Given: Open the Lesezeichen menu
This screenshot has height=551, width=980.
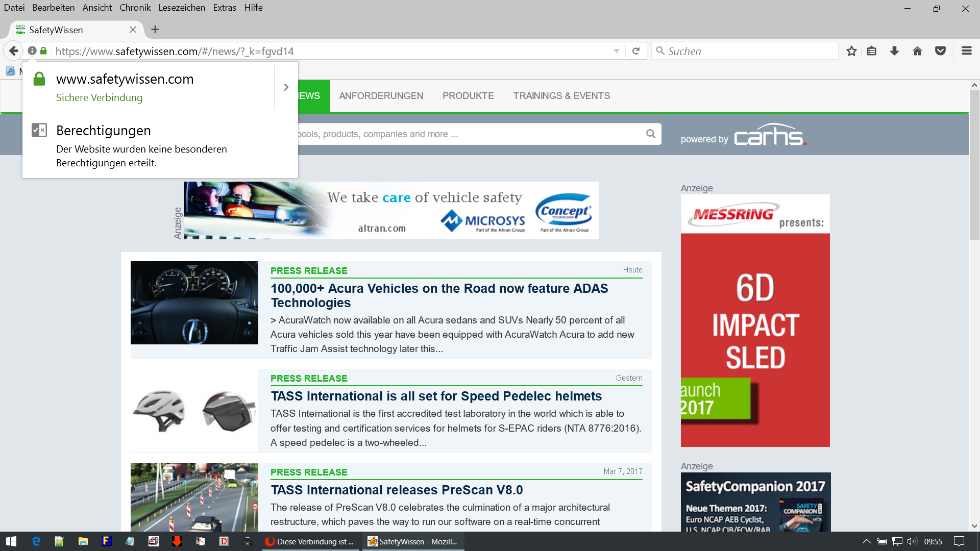Looking at the screenshot, I should coord(182,8).
